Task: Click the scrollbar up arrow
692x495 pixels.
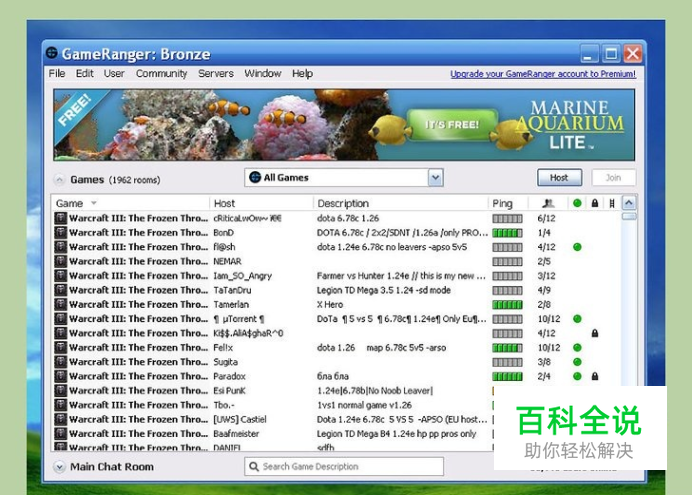Action: pyautogui.click(x=629, y=203)
